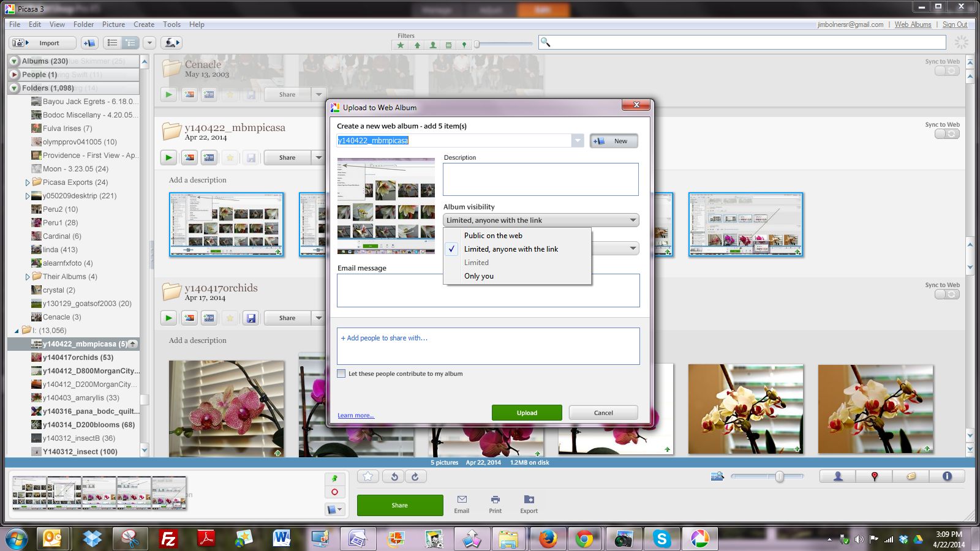Enable the faces filter icon
The width and height of the screenshot is (980, 551).
(x=433, y=45)
